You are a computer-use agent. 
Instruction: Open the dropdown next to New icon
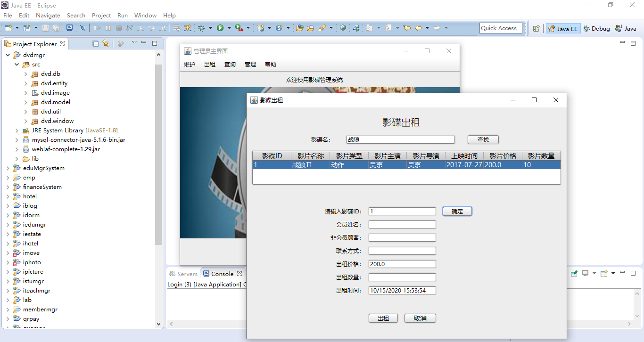click(17, 28)
